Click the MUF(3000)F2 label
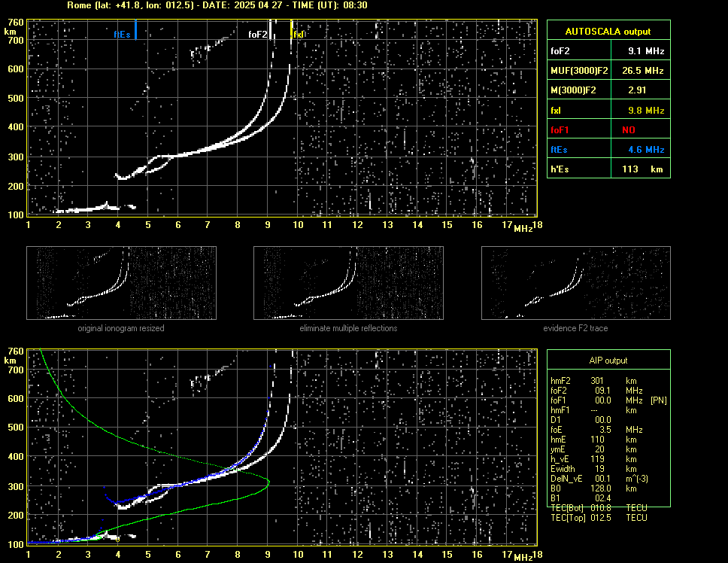Image resolution: width=728 pixels, height=563 pixels. coord(579,71)
